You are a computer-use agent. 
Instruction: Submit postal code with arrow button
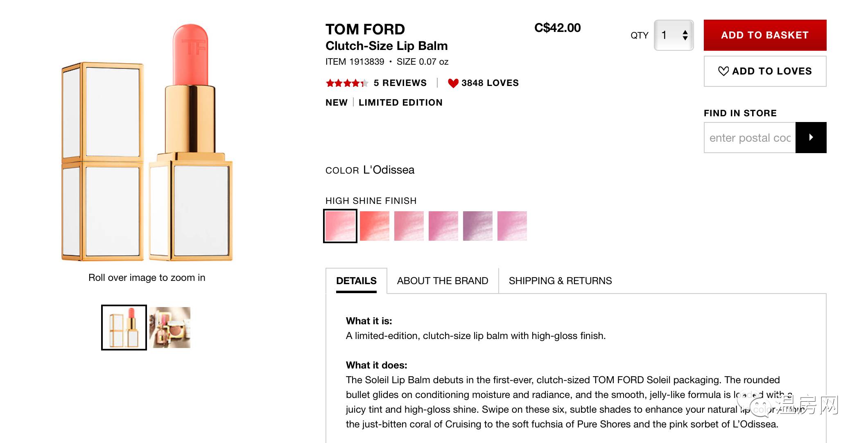pyautogui.click(x=811, y=138)
